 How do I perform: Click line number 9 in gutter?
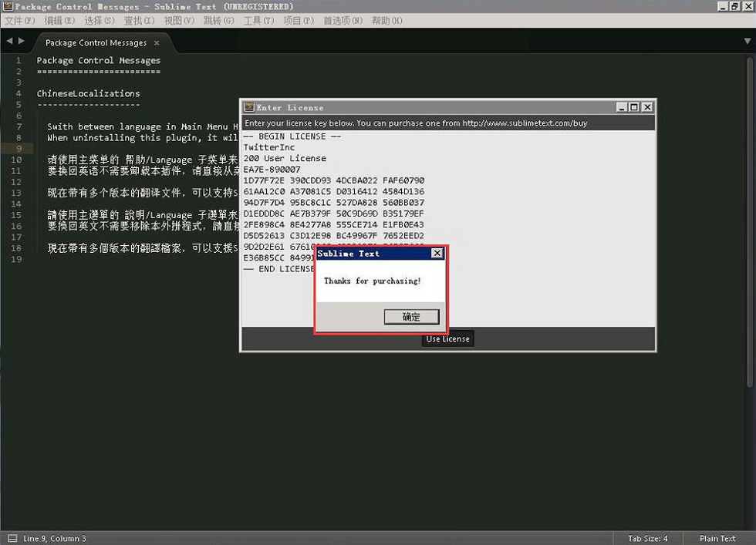pos(19,149)
